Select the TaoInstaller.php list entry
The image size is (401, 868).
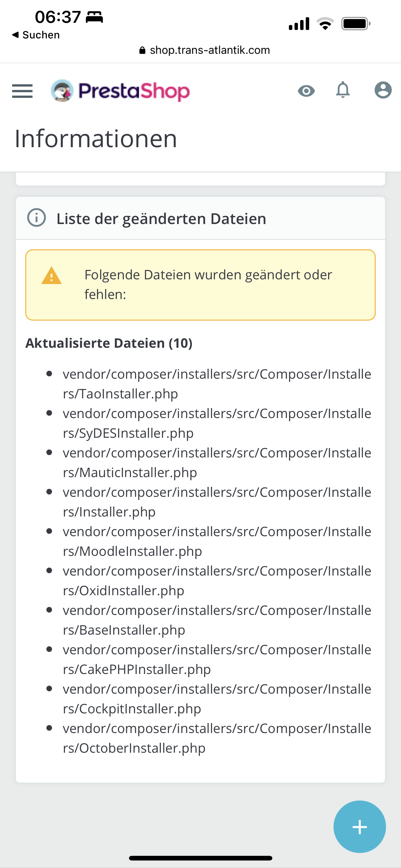(x=217, y=383)
